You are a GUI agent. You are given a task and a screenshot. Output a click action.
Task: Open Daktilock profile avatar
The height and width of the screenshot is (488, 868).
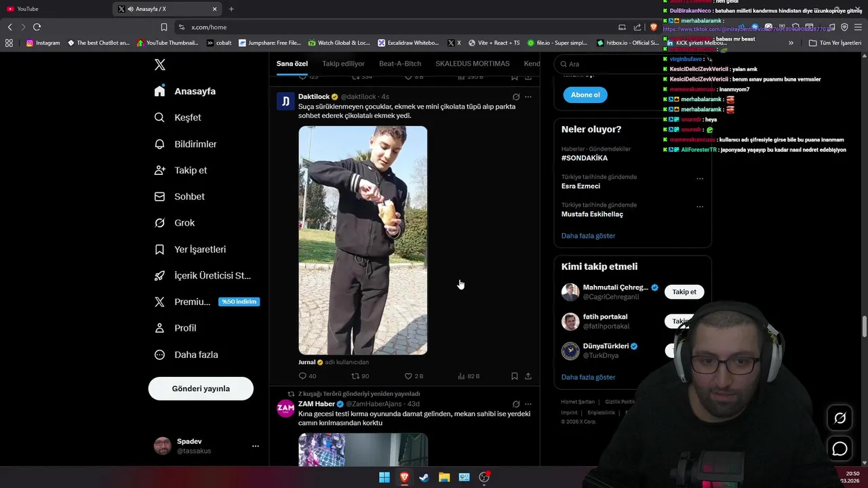click(x=285, y=102)
